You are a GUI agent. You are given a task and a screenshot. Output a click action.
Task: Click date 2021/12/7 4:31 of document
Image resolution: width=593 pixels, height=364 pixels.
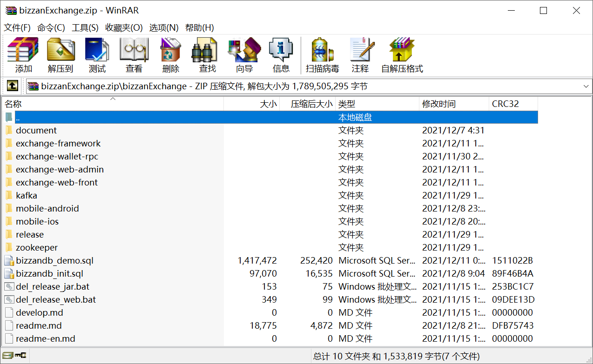pos(453,130)
